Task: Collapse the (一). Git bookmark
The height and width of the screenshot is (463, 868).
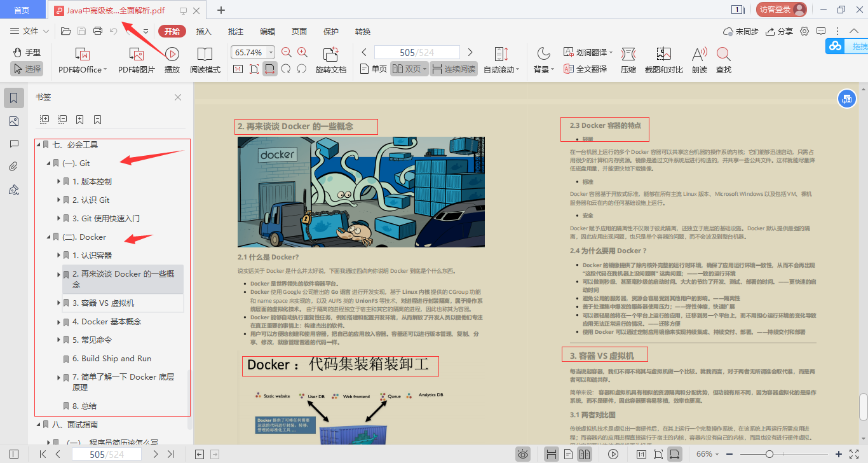Action: click(48, 163)
